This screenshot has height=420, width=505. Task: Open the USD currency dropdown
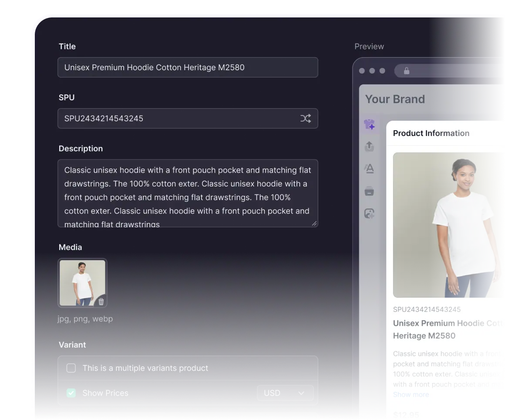[285, 393]
